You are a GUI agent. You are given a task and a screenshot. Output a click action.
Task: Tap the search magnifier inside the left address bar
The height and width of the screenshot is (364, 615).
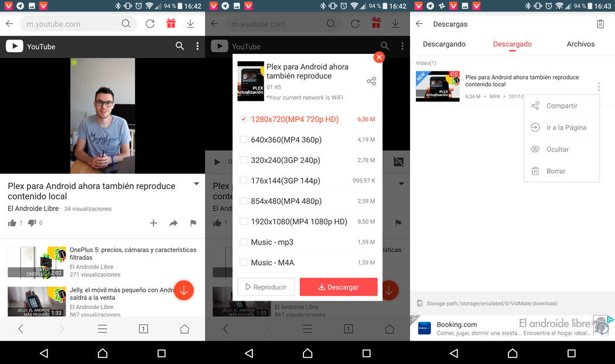[x=126, y=23]
